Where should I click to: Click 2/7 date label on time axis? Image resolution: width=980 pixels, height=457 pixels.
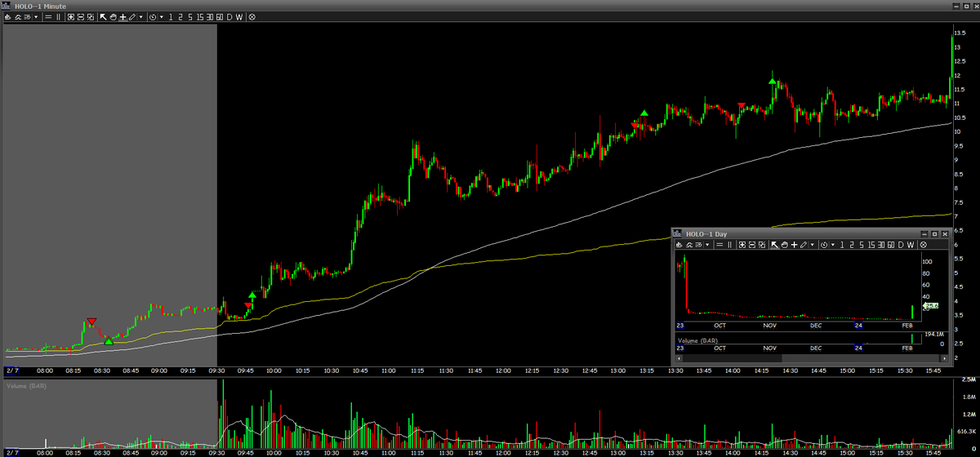point(11,370)
